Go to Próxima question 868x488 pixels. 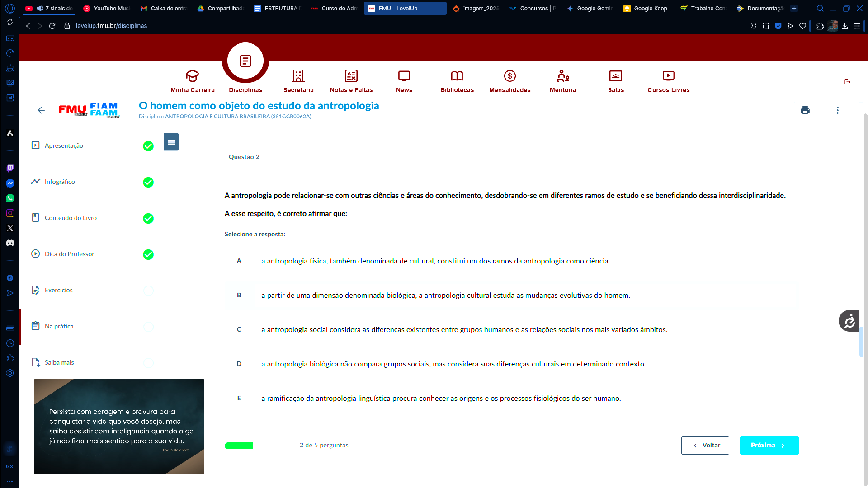tap(769, 446)
